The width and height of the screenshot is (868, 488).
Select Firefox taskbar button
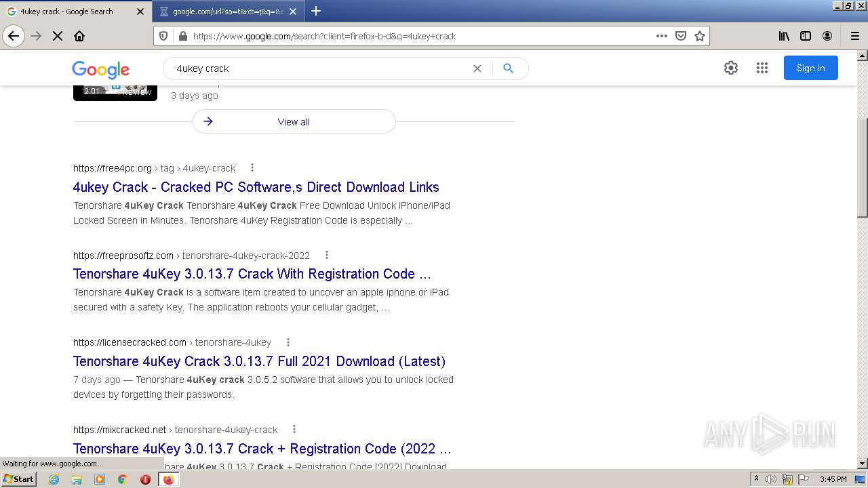point(168,479)
